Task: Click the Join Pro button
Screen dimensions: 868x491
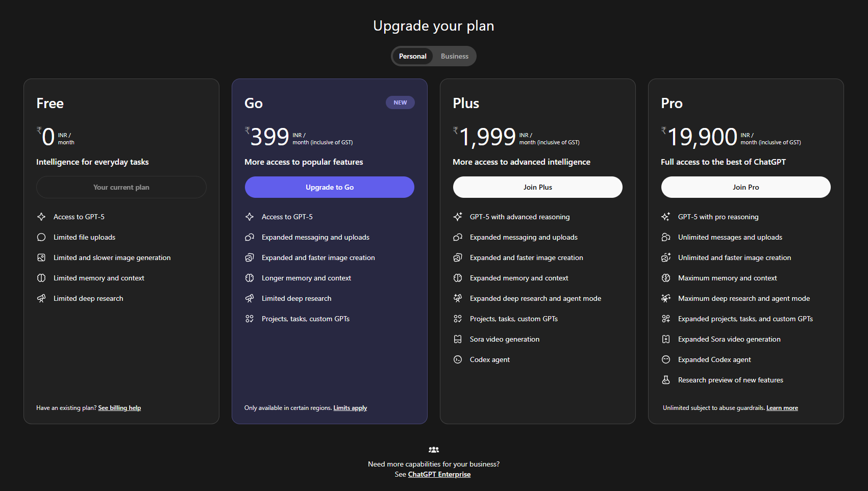Action: tap(746, 187)
